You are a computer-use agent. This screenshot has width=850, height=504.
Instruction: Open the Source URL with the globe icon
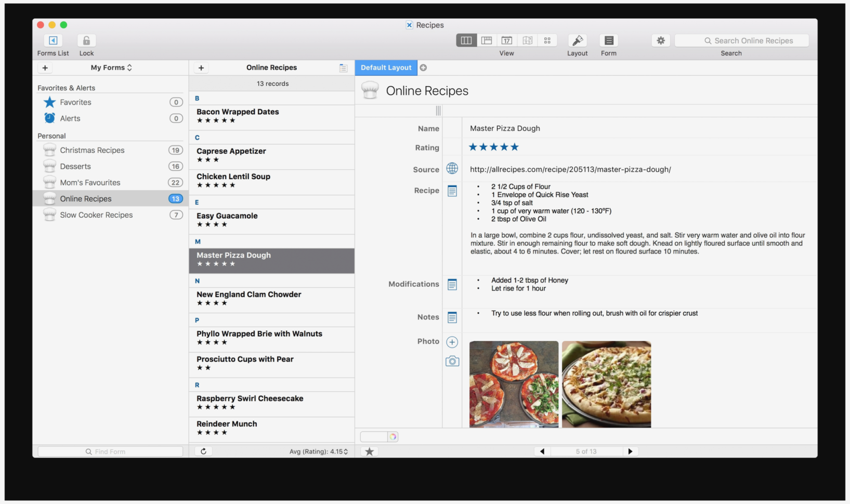pyautogui.click(x=452, y=168)
